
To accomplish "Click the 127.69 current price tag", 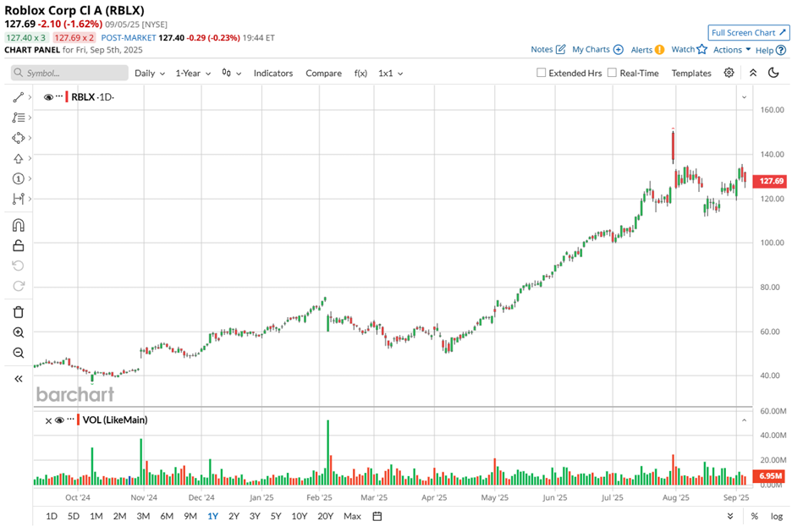I will pos(769,181).
